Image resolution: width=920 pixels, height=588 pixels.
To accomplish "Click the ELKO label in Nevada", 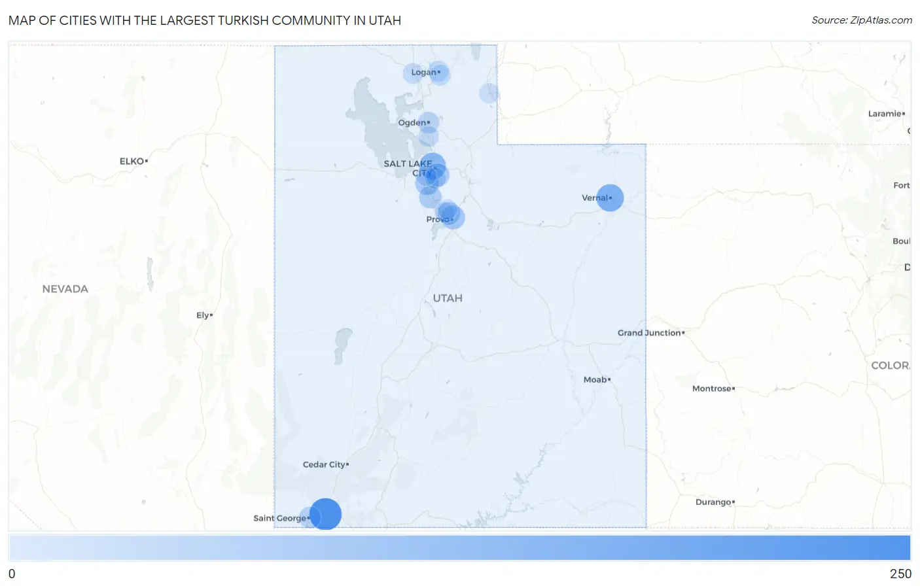I will pos(132,161).
